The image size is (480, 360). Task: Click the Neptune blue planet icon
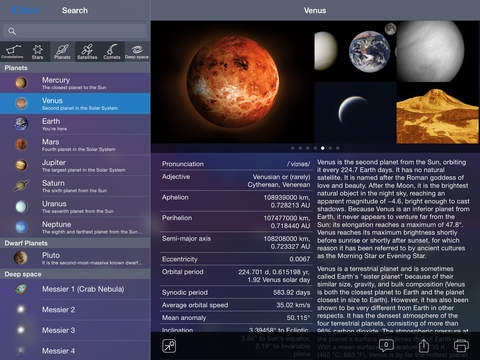21,227
